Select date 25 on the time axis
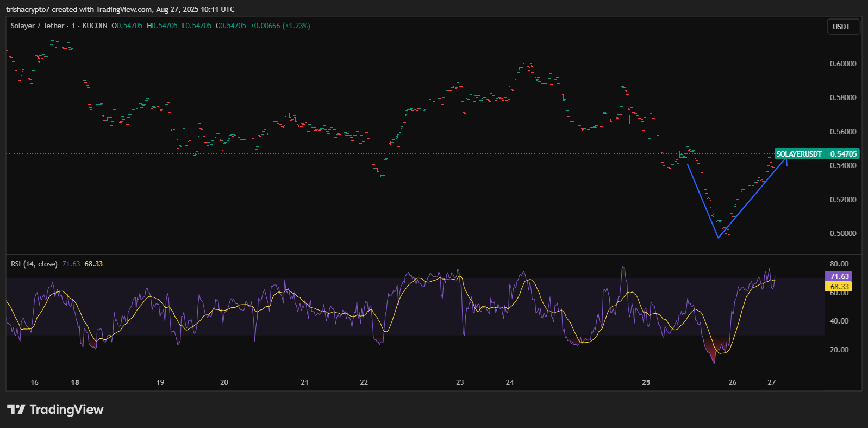The width and height of the screenshot is (868, 428). tap(646, 382)
